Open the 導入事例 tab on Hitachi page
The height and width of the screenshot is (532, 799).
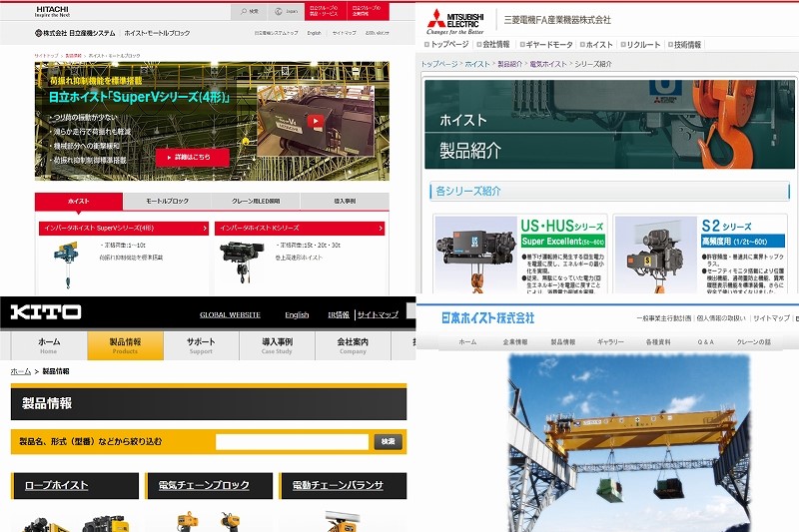345,201
